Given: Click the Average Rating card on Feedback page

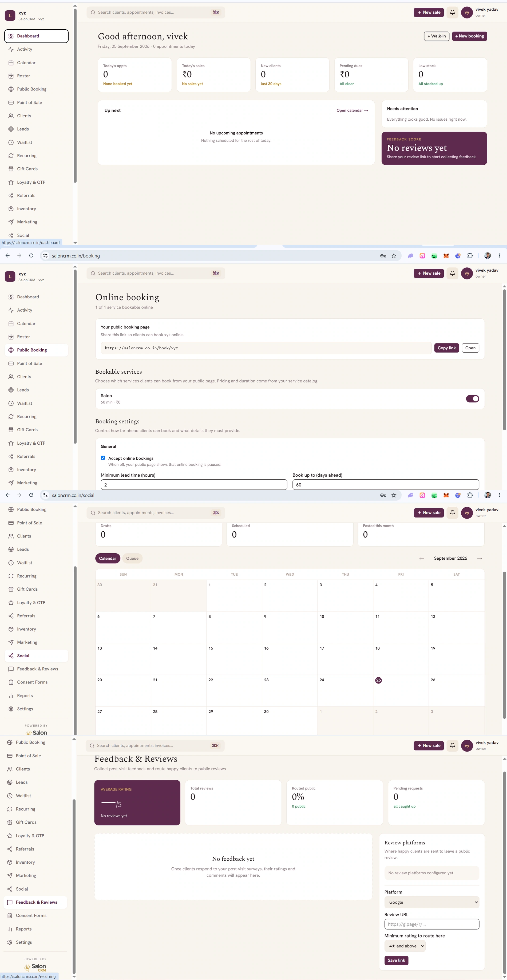Looking at the screenshot, I should (x=137, y=802).
